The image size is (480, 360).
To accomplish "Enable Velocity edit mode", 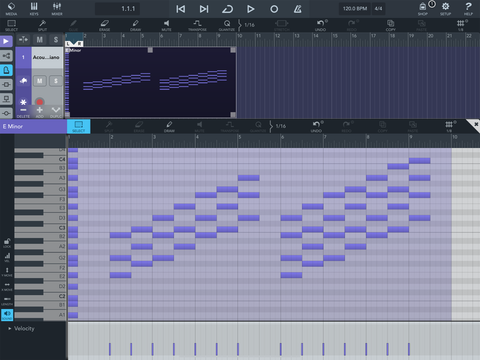I will pos(7,257).
